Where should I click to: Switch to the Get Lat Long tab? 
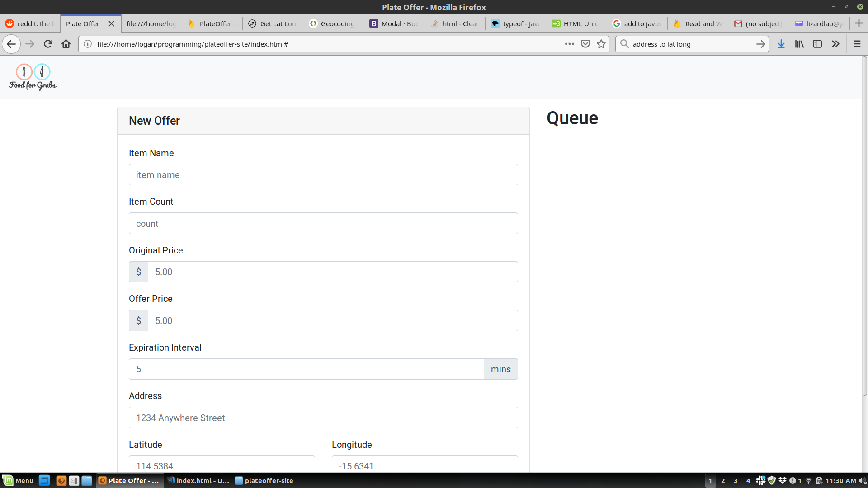pyautogui.click(x=274, y=23)
